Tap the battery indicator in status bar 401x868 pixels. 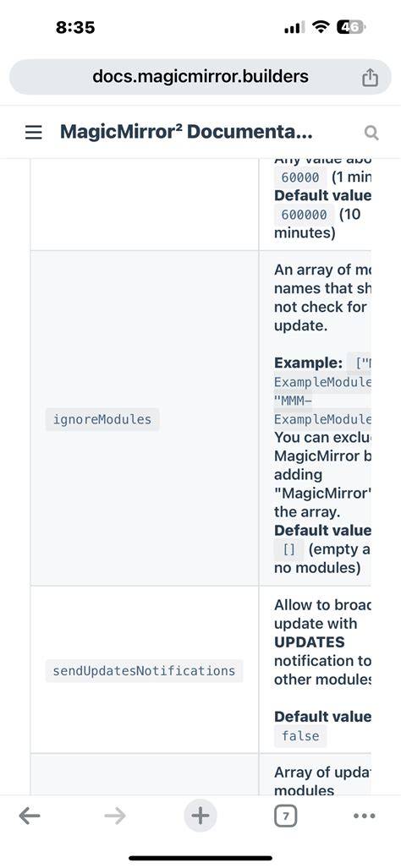tap(351, 27)
